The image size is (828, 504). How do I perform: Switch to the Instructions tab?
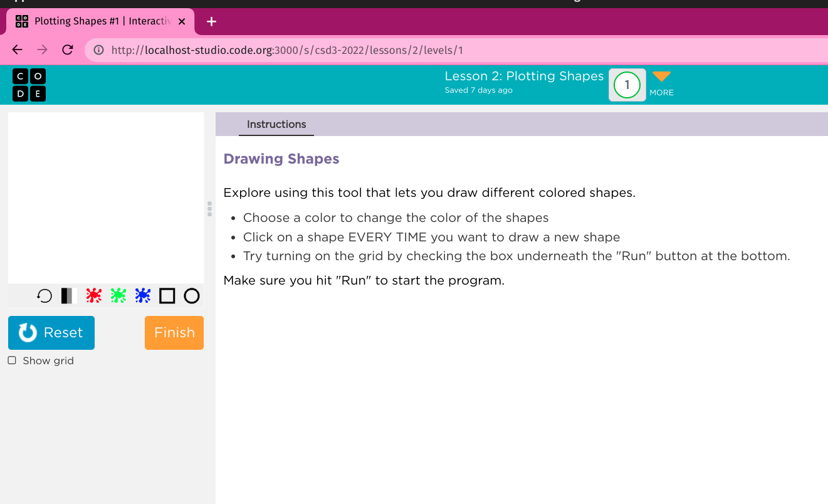[x=276, y=124]
